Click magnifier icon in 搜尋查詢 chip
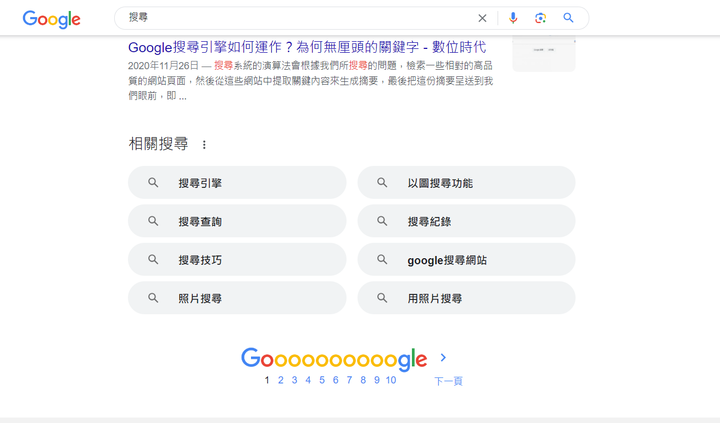720x423 pixels. click(153, 221)
